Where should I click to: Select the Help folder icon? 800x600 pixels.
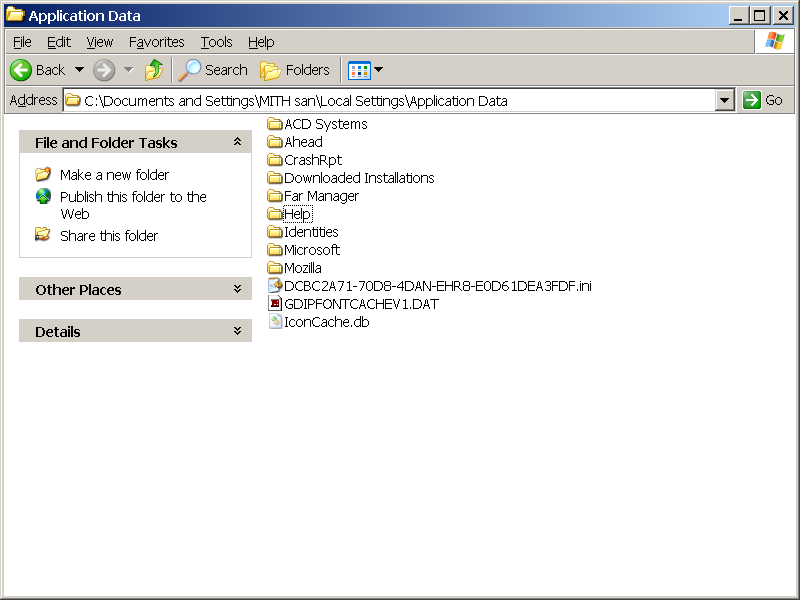pos(274,214)
